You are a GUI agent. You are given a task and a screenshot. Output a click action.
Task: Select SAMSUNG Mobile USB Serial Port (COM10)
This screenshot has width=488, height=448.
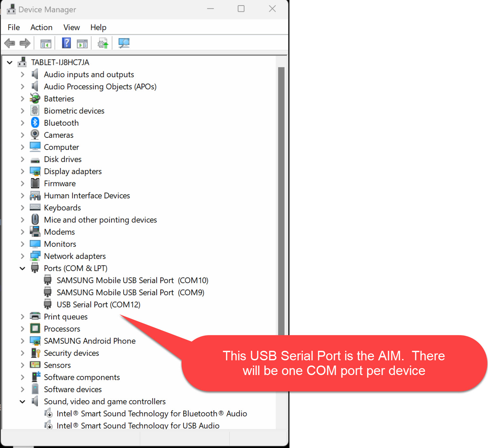pos(132,280)
